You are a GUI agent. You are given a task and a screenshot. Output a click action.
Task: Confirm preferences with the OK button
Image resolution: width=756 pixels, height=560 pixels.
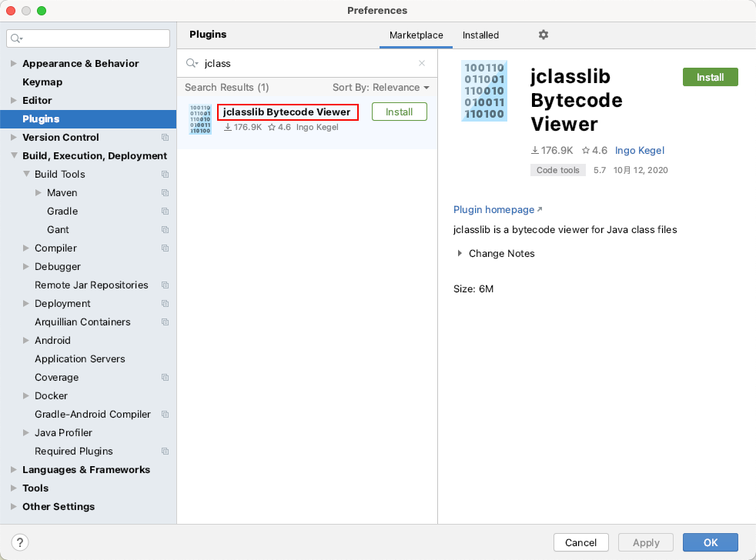click(x=711, y=542)
